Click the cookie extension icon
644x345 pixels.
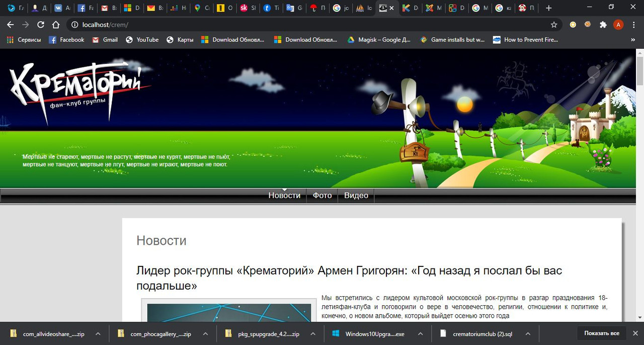(588, 25)
